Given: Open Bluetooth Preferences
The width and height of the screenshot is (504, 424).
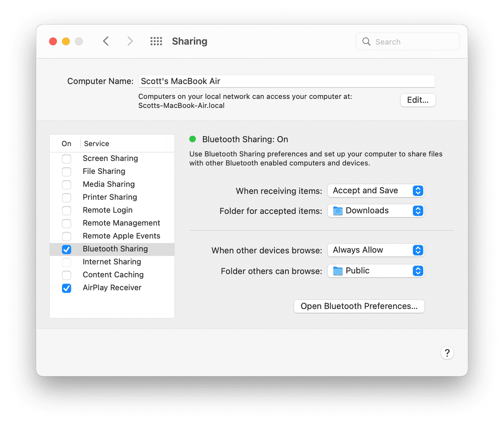Looking at the screenshot, I should pos(359,306).
